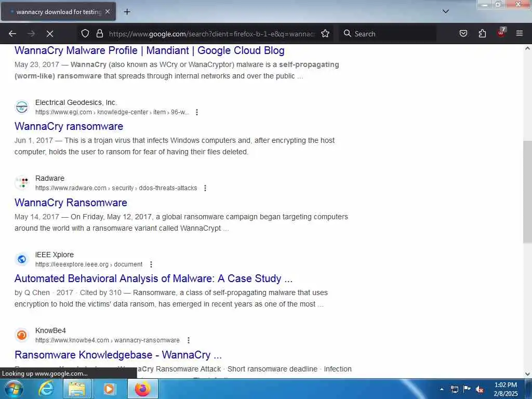Open network status tray icon

(455, 389)
